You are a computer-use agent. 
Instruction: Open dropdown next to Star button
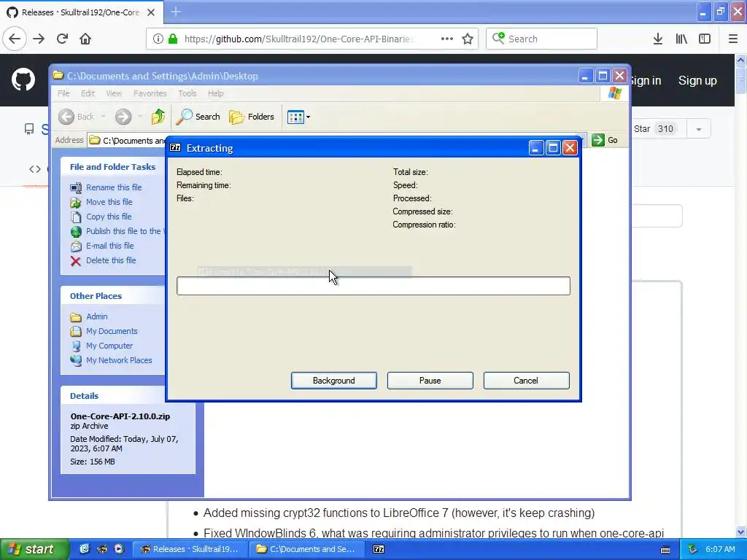point(699,128)
